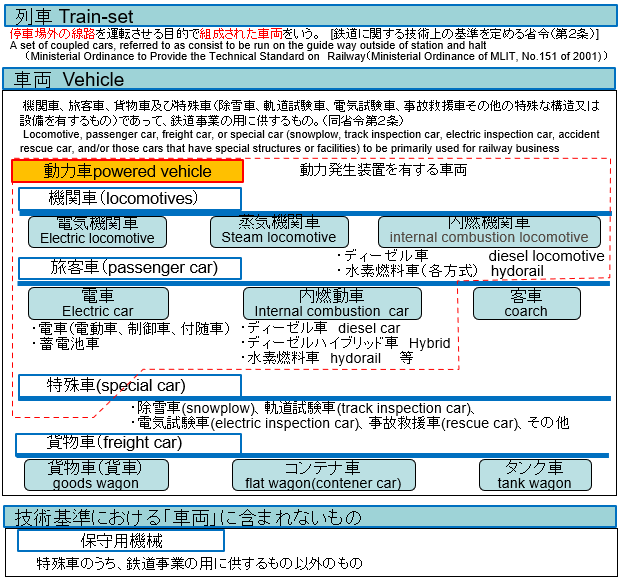Click the orange 動力車 powered vehicle box
Screen dimensions: 620x579
coord(127,171)
